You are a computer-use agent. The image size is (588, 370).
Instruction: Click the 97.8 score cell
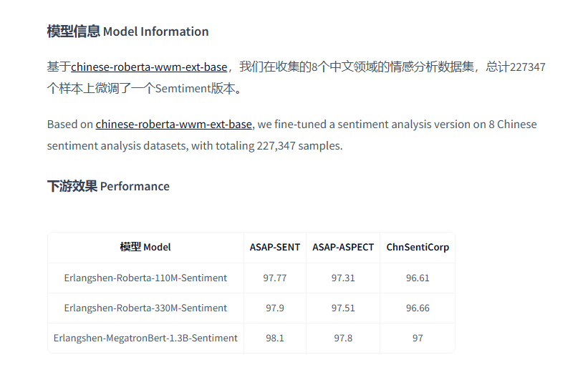pyautogui.click(x=343, y=338)
